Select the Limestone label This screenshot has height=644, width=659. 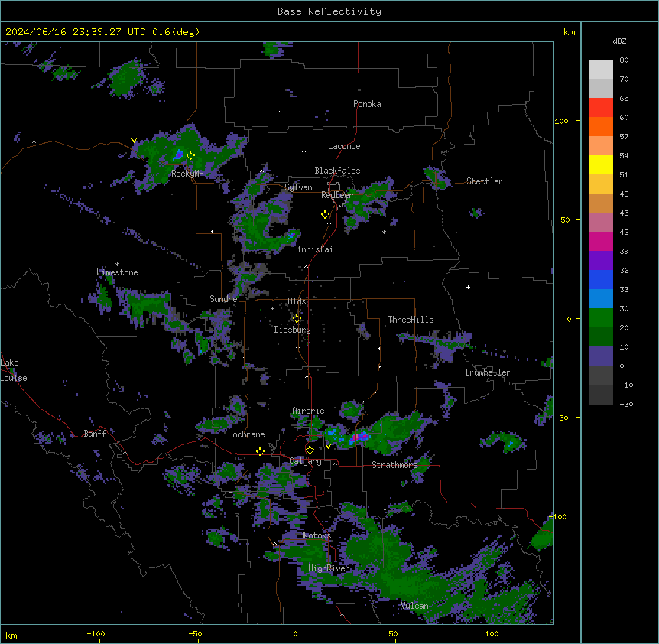coord(117,272)
